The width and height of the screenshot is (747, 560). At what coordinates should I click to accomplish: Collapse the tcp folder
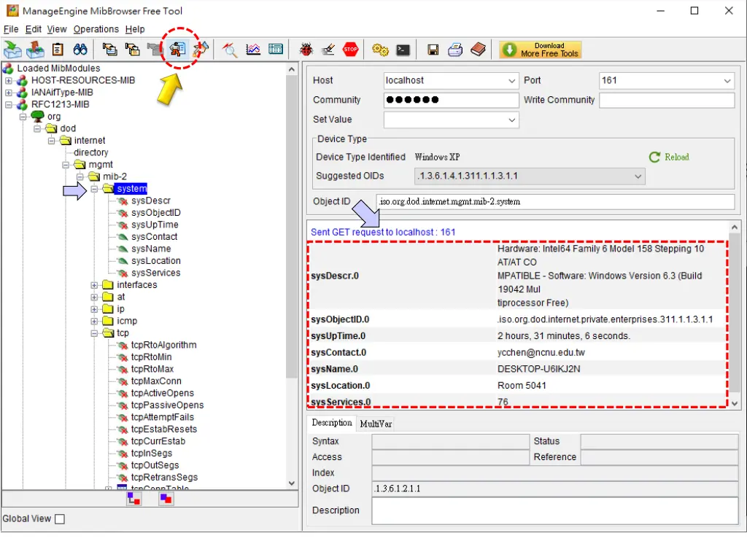[x=94, y=333]
